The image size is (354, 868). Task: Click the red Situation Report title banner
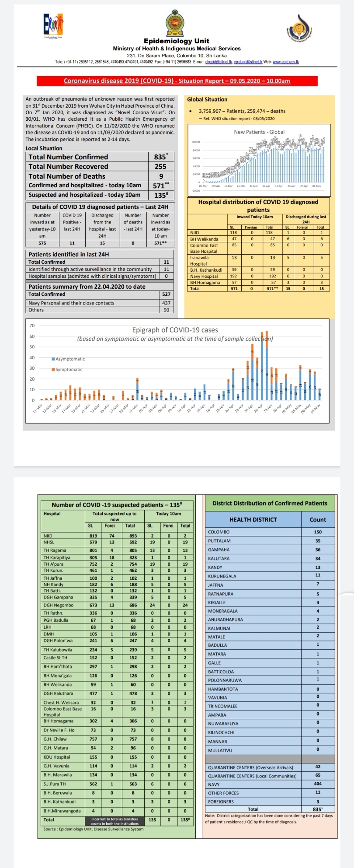pos(177,80)
